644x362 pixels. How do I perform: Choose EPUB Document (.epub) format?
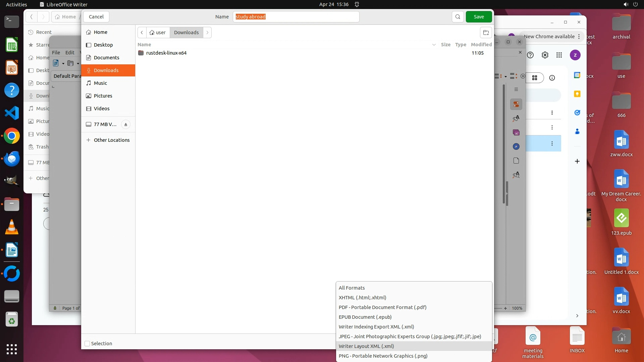(365, 317)
